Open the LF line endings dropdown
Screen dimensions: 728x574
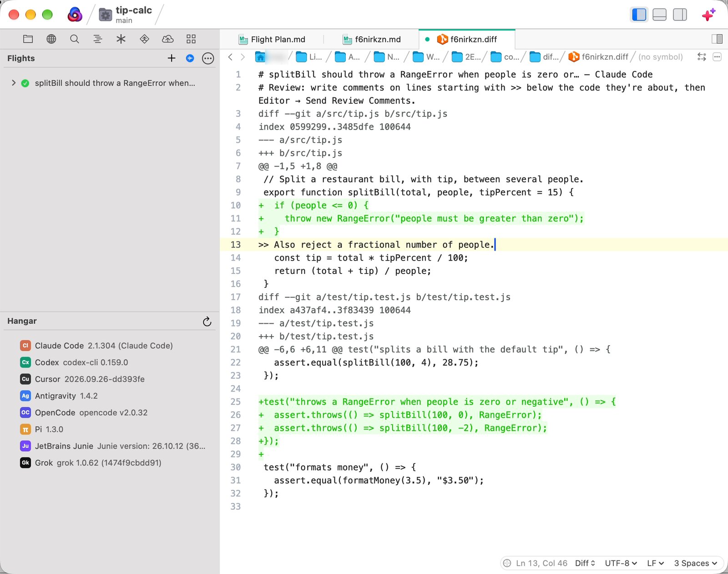click(656, 563)
